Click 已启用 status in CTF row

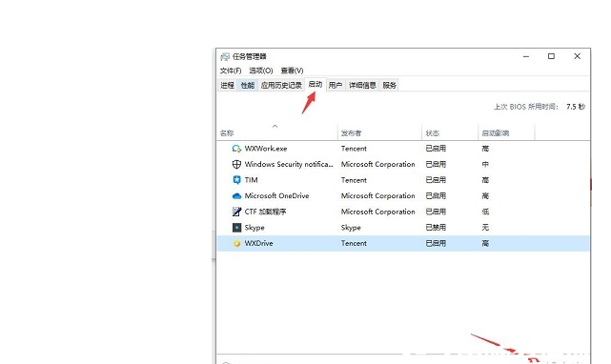point(436,212)
